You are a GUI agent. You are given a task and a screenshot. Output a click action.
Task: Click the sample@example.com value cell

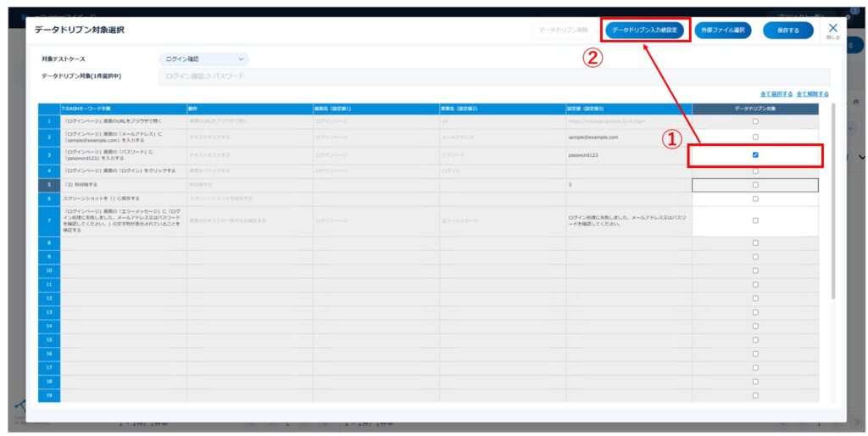click(628, 136)
